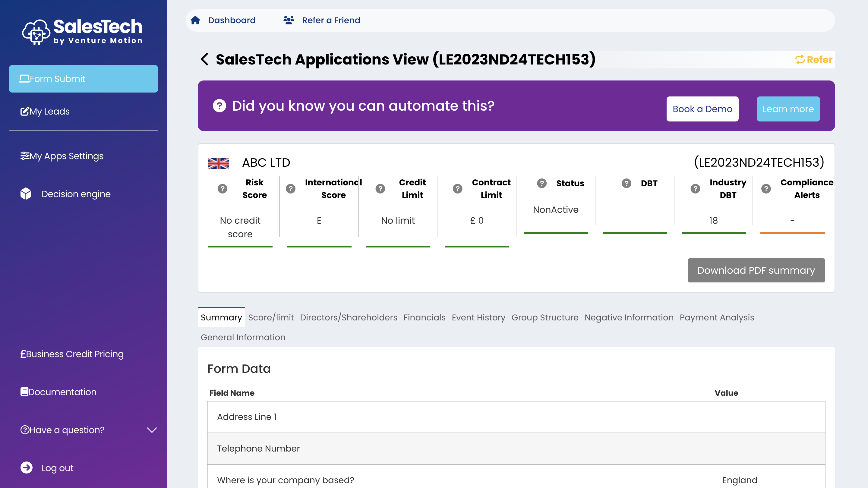Viewport: 868px width, 488px height.
Task: Switch to the Score/limit tab
Action: click(271, 317)
